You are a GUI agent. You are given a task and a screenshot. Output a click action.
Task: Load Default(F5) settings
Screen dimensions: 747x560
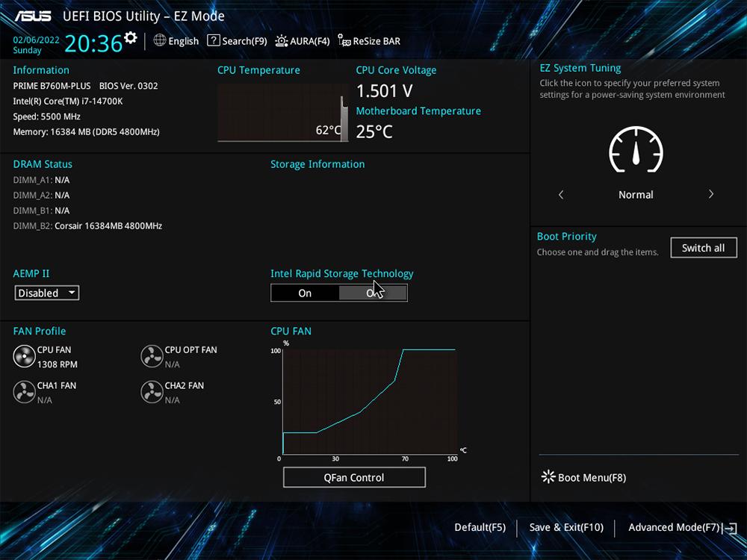coord(480,528)
